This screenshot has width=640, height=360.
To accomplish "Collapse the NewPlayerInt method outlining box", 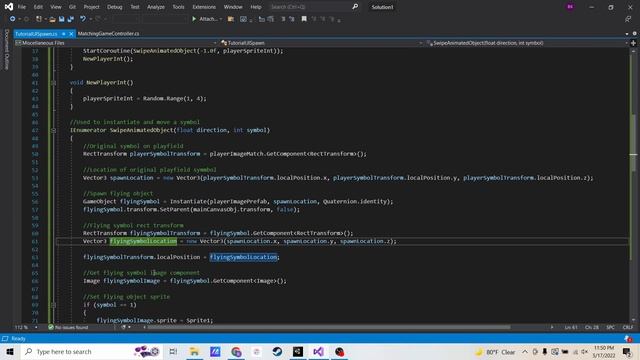I will pyautogui.click(x=53, y=82).
